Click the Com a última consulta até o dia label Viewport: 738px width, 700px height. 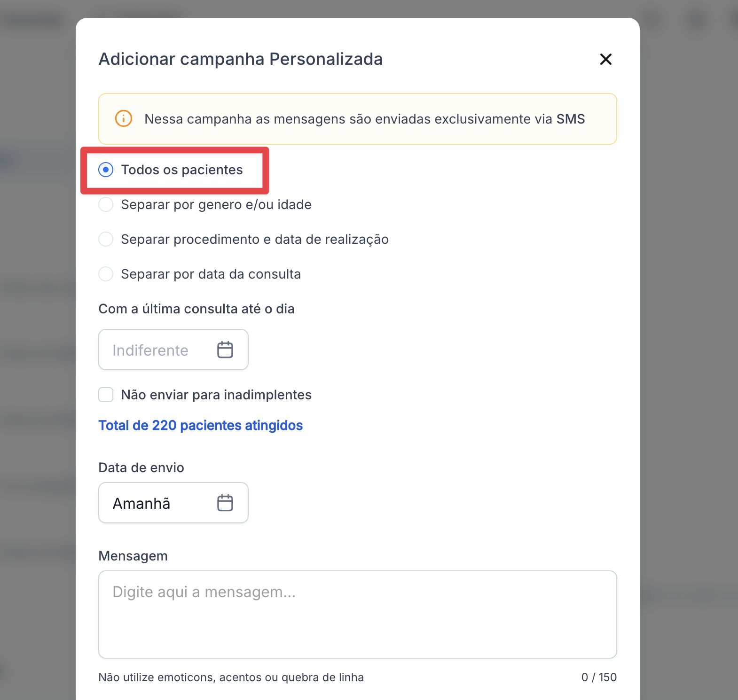pos(196,309)
